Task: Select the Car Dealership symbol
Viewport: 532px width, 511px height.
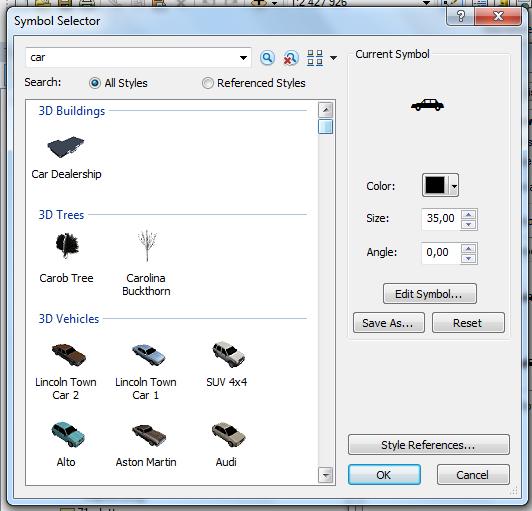Action: [x=66, y=157]
